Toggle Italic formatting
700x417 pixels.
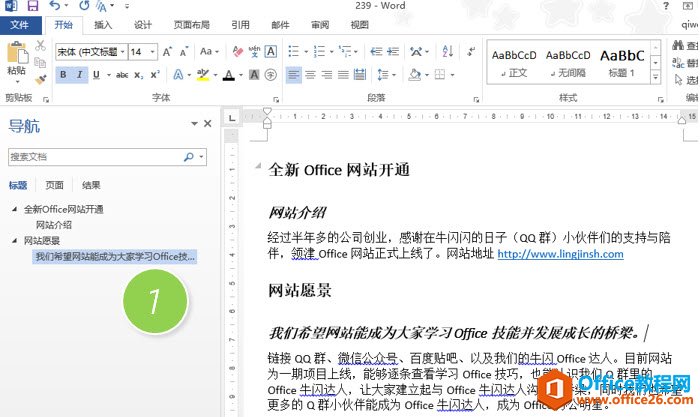tap(79, 75)
